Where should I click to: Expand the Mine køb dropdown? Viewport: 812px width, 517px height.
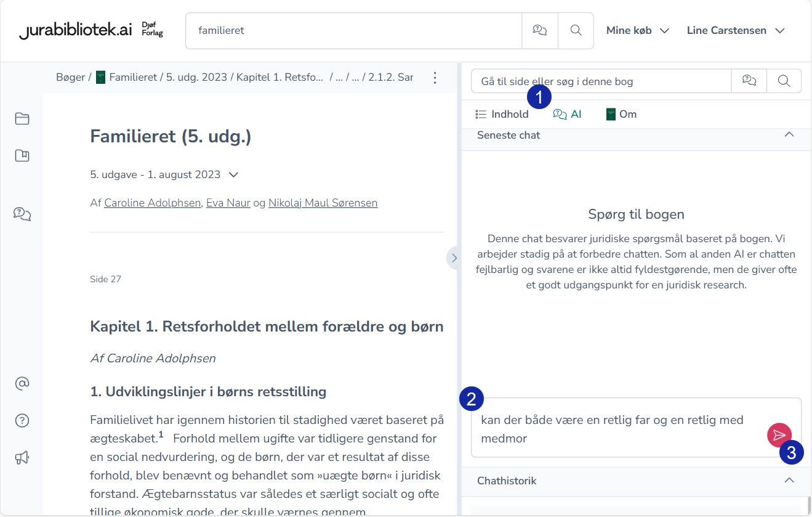tap(637, 30)
